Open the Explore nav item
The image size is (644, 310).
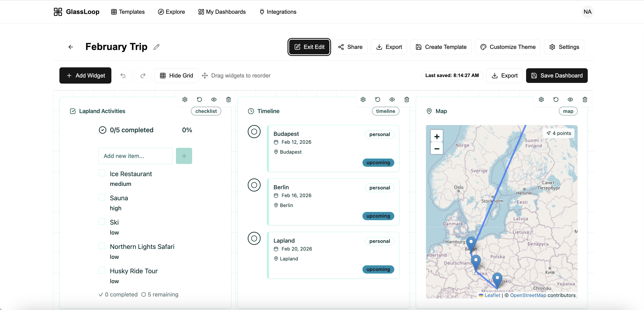171,12
